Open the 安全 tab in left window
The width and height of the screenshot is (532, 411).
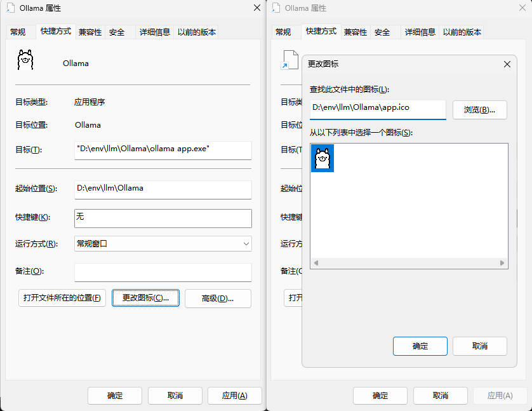116,32
